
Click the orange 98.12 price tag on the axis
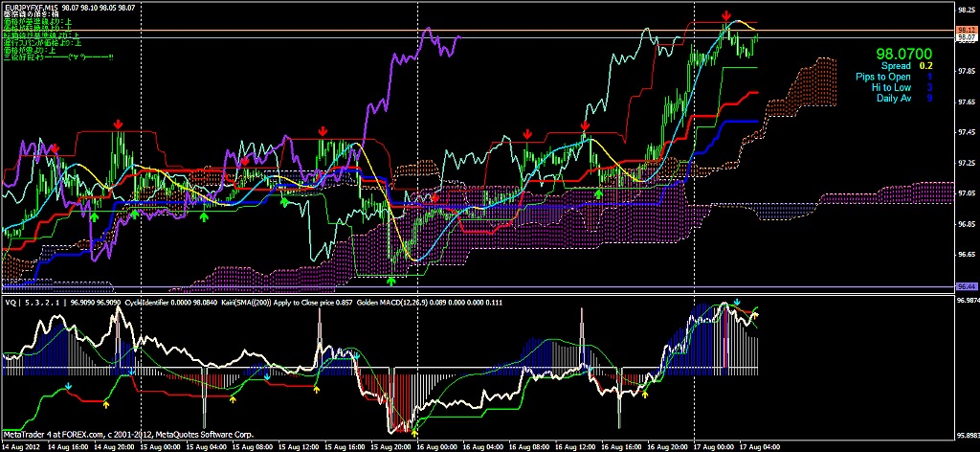tap(967, 31)
